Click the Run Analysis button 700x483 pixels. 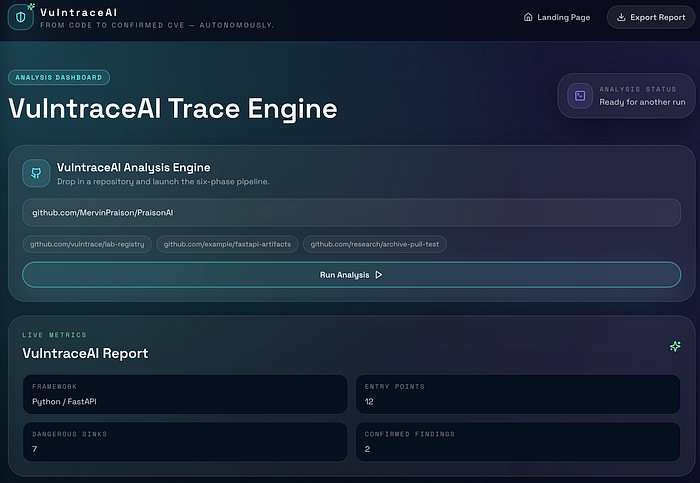pyautogui.click(x=351, y=275)
